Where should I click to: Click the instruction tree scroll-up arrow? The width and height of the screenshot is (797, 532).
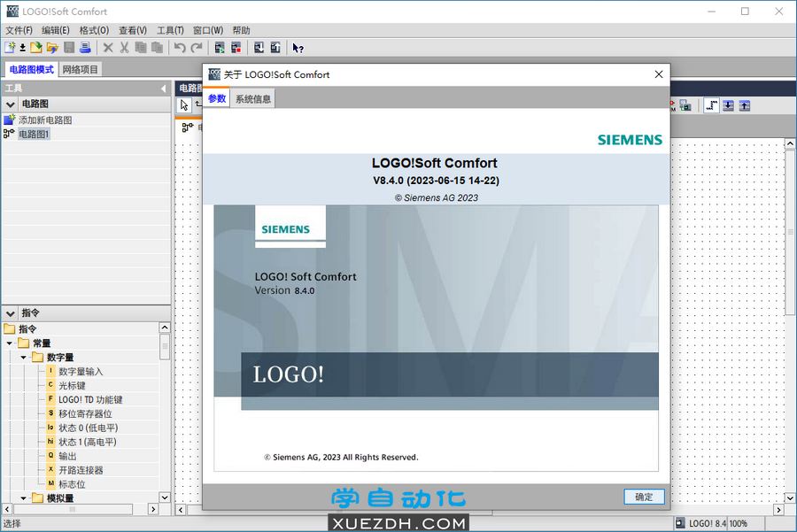click(165, 328)
